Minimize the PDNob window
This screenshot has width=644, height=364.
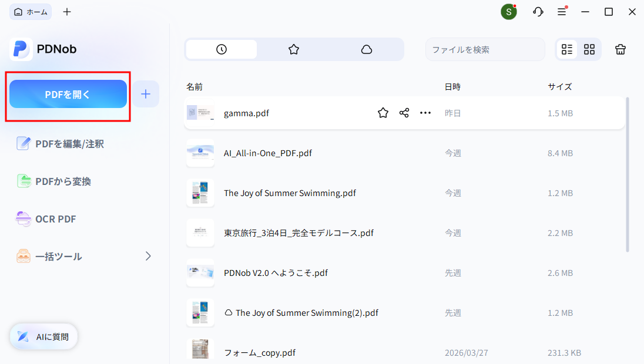point(585,12)
